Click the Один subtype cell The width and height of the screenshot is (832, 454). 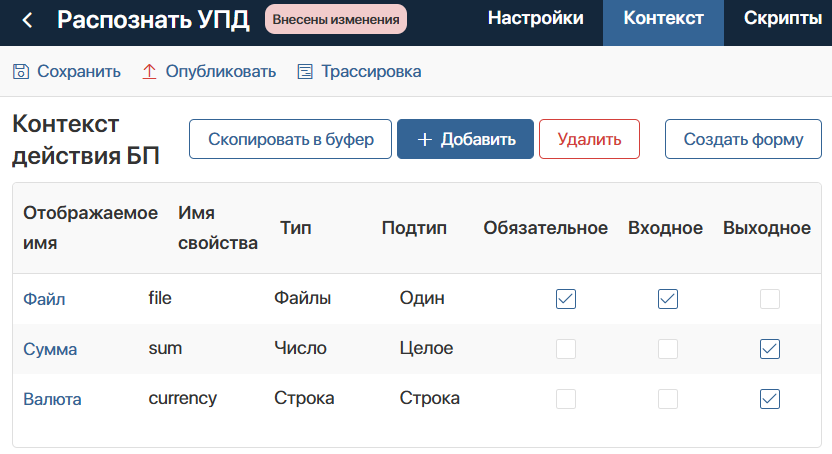pos(422,298)
